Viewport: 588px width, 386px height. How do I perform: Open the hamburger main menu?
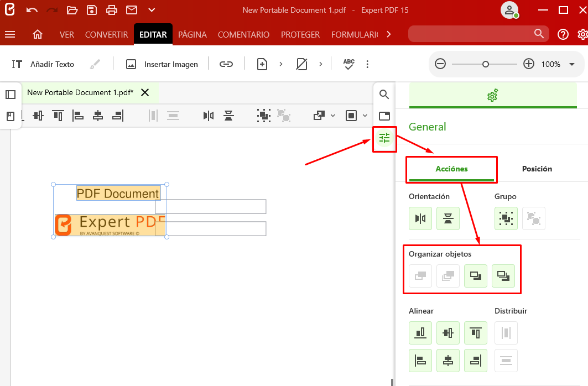coord(10,34)
